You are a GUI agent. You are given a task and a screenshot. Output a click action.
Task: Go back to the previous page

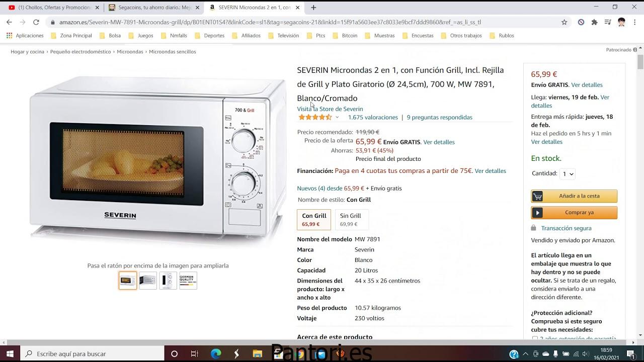9,22
